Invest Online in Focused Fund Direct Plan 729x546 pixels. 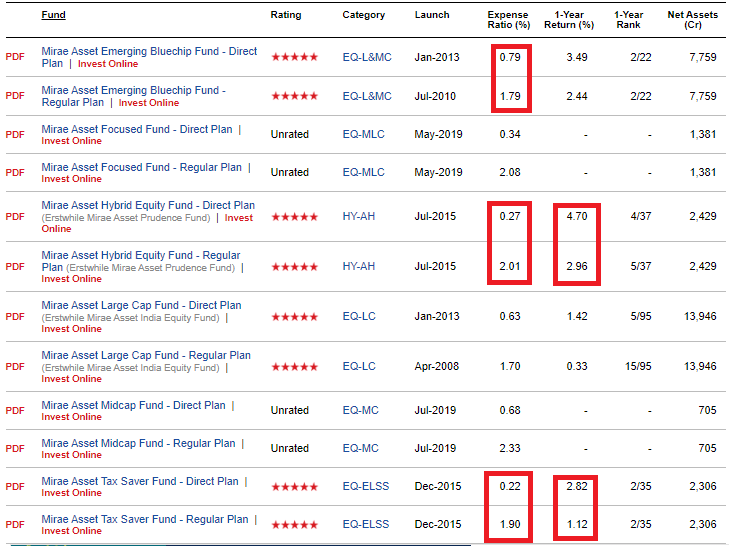click(x=72, y=141)
